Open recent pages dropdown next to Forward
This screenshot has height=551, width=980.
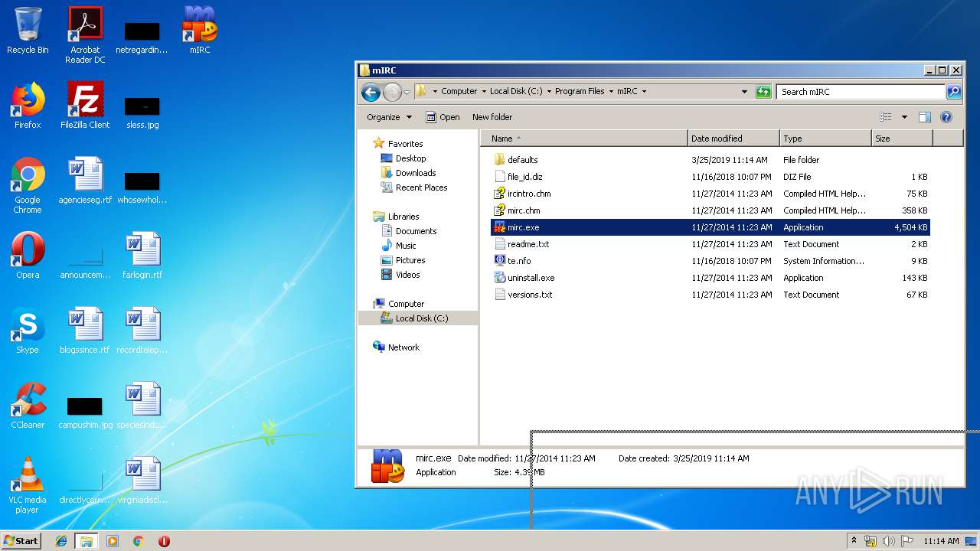[x=407, y=92]
